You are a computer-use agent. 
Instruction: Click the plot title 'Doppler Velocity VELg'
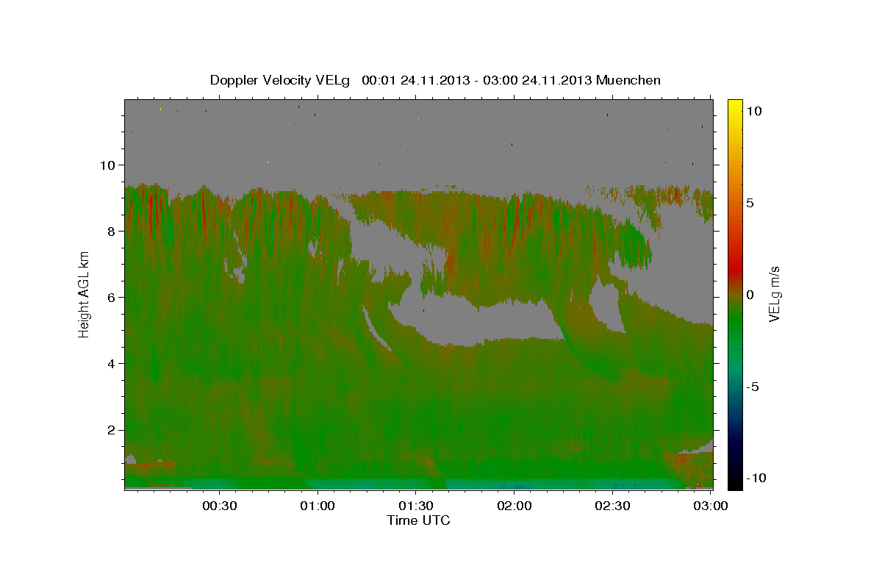(x=279, y=80)
